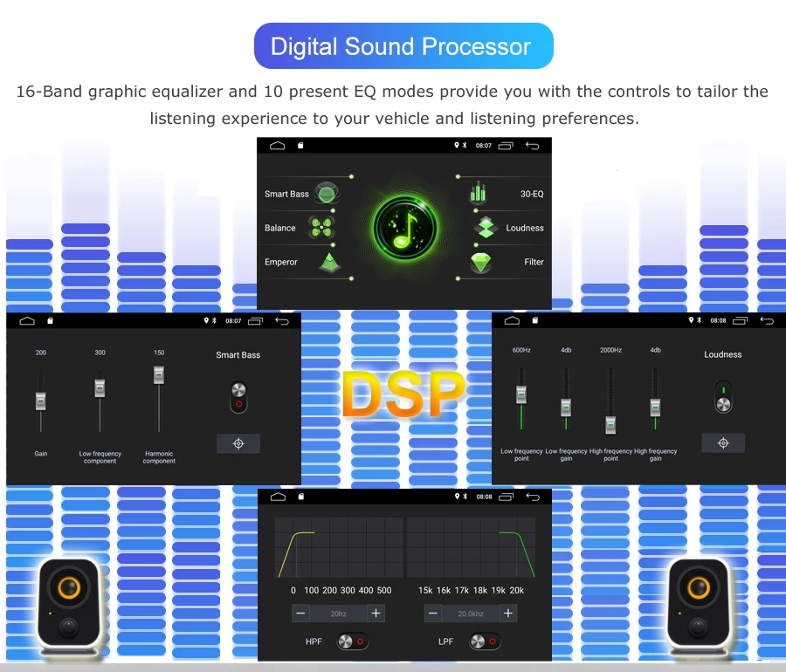The height and width of the screenshot is (672, 786).
Task: Decrease the LPF 20.0khz frequency
Action: pyautogui.click(x=433, y=614)
